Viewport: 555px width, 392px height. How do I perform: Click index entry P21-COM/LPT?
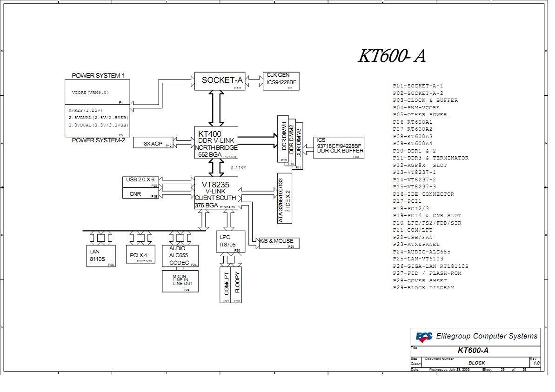click(412, 230)
